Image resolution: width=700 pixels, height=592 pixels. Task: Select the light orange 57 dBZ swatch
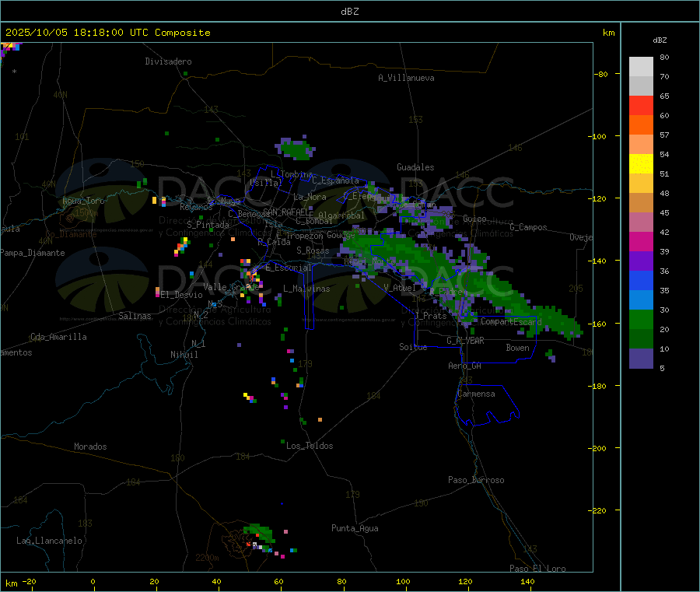[x=641, y=144]
